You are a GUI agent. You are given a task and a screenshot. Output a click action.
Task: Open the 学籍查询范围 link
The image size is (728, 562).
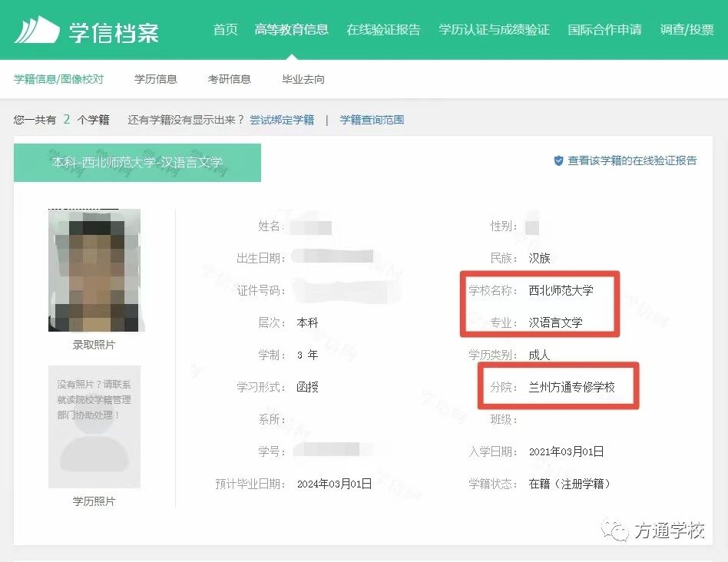(372, 120)
